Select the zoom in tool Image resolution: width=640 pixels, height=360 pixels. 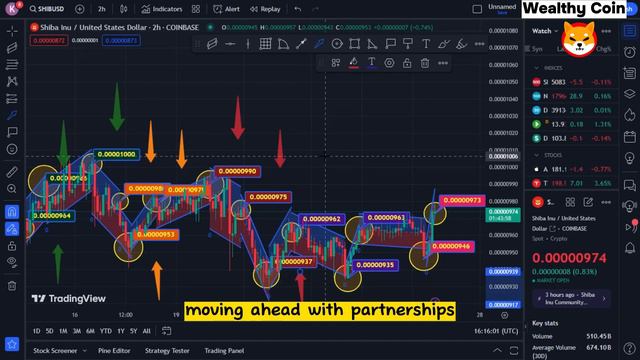(x=12, y=189)
